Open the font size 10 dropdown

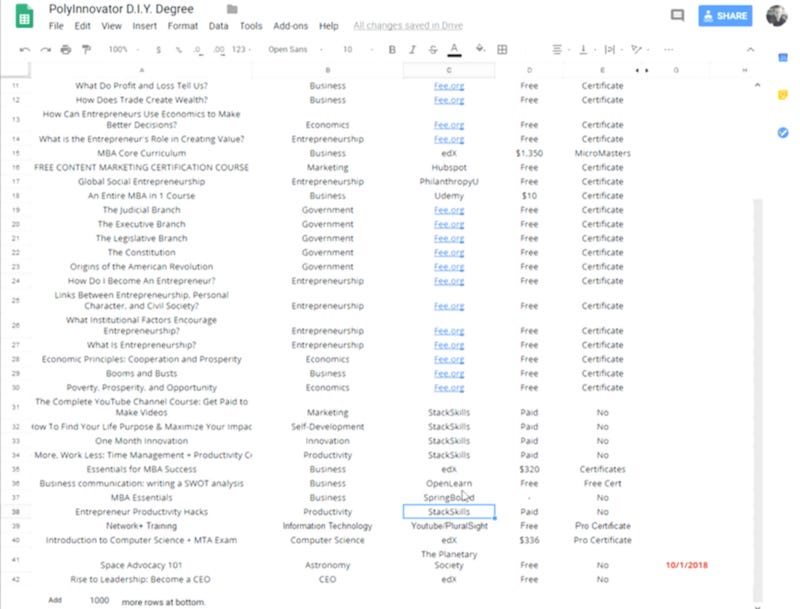point(357,49)
